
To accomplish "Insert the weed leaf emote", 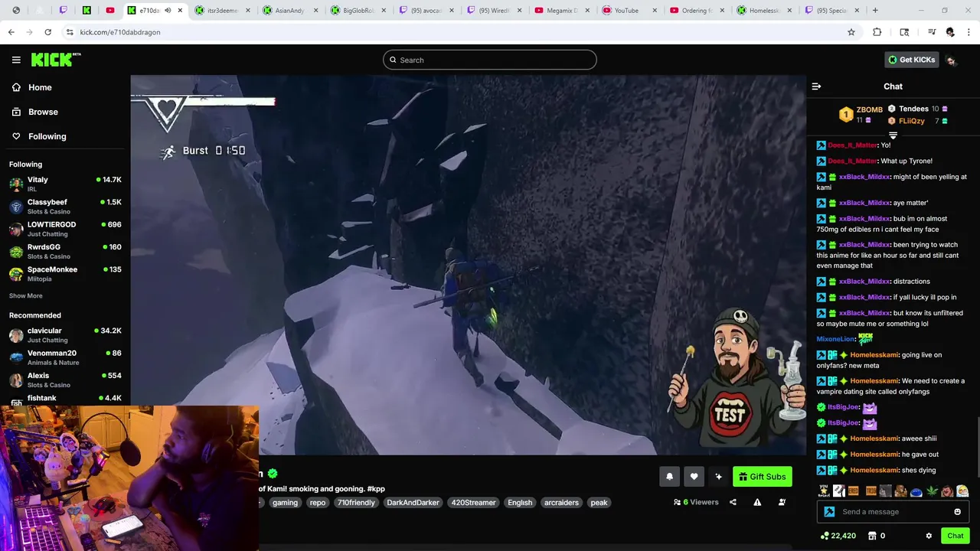I will [x=932, y=491].
